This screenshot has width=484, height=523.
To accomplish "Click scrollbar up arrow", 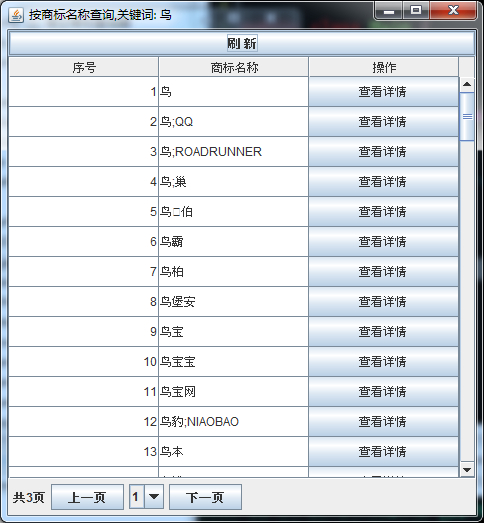I will click(x=467, y=84).
